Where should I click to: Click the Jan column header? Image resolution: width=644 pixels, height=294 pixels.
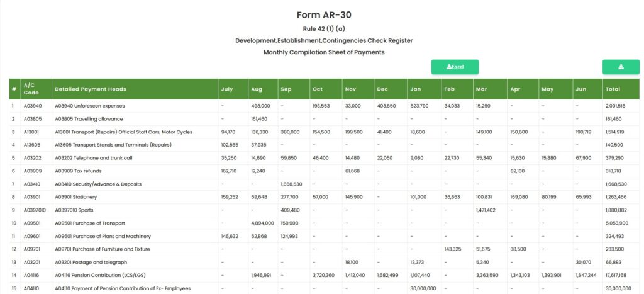(x=423, y=89)
